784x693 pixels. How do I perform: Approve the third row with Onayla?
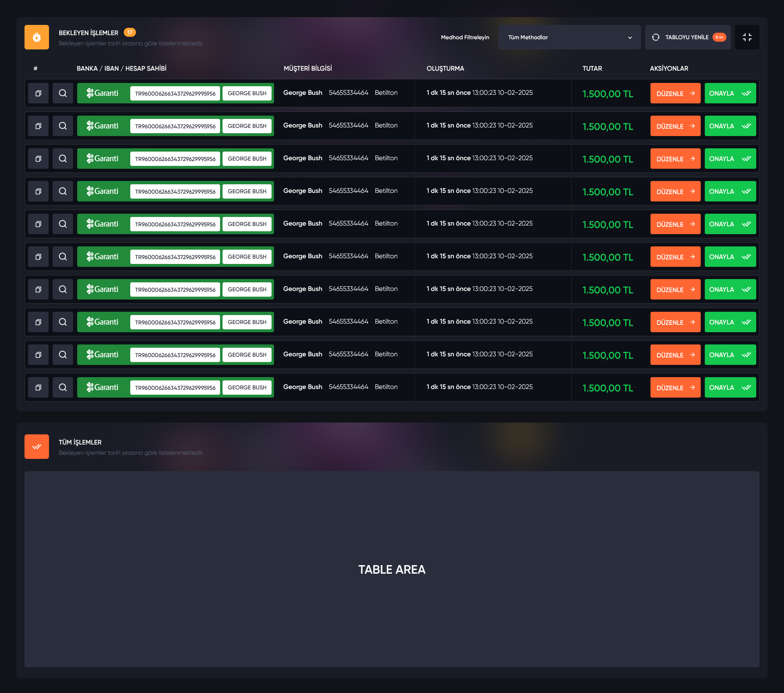(730, 159)
